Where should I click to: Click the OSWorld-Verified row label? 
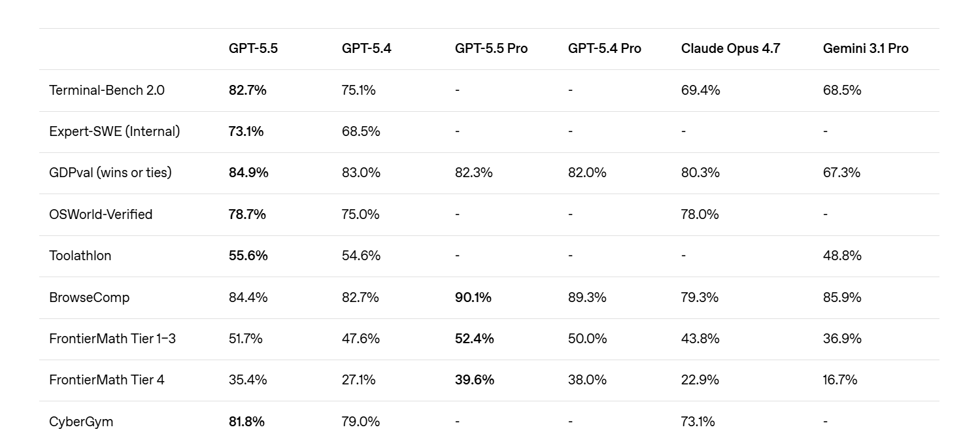coord(101,214)
